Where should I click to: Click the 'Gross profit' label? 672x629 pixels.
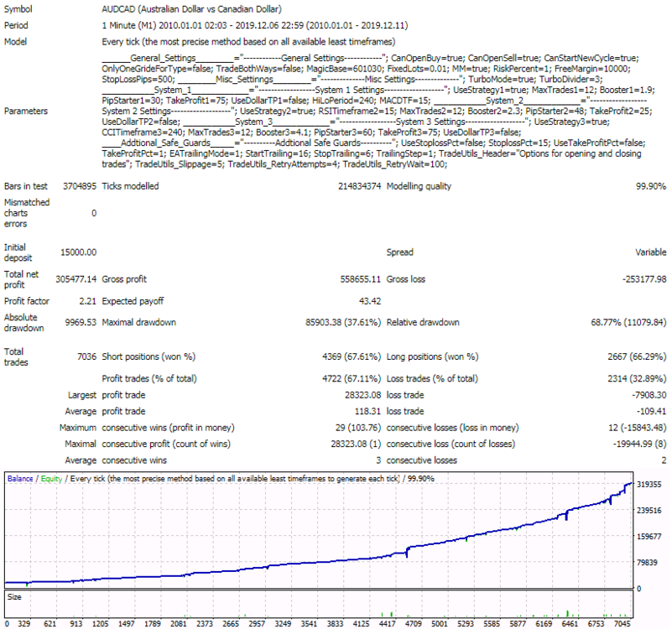click(124, 279)
